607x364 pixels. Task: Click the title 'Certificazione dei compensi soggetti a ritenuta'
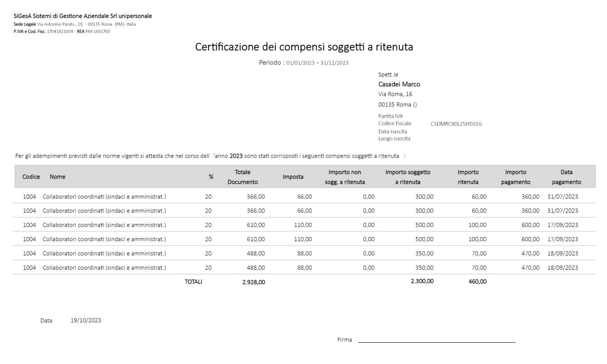pos(304,47)
